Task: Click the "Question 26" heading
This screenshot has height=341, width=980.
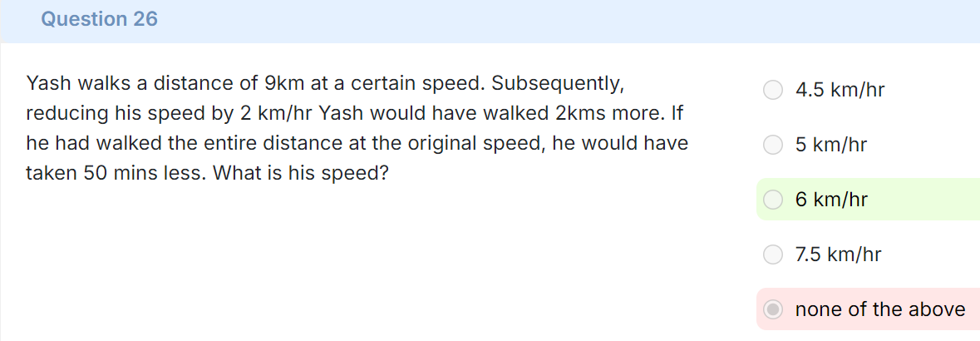Action: [100, 19]
